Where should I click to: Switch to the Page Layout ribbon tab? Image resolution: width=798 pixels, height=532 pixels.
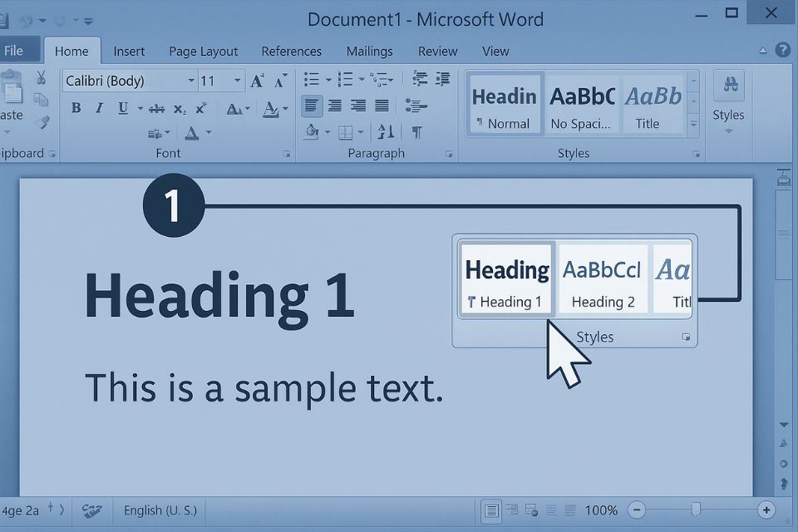pos(203,52)
